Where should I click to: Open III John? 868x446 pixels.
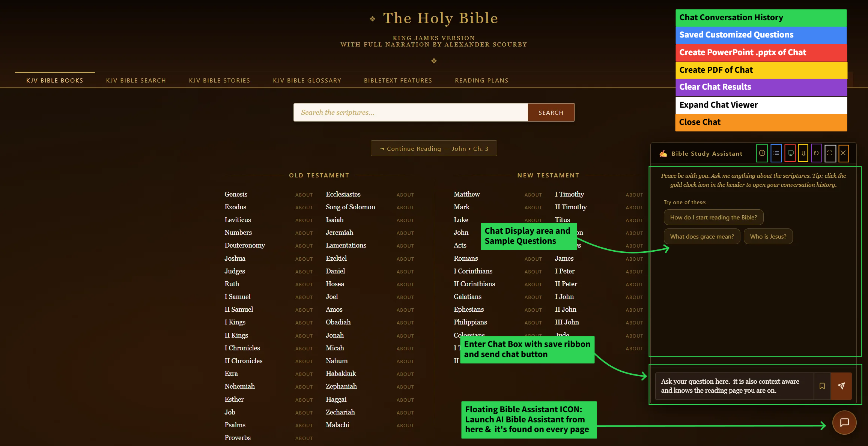coord(567,322)
